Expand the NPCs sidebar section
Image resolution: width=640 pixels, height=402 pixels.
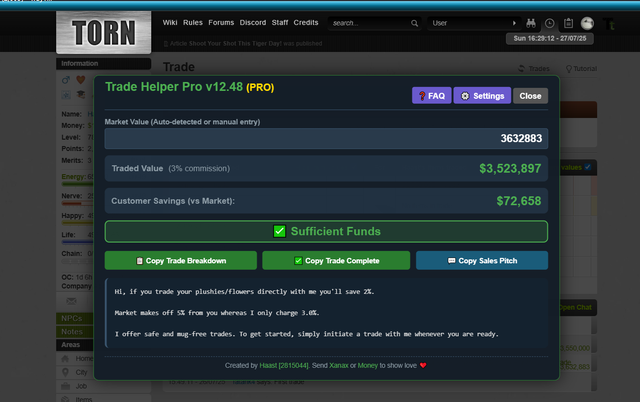[x=75, y=318]
